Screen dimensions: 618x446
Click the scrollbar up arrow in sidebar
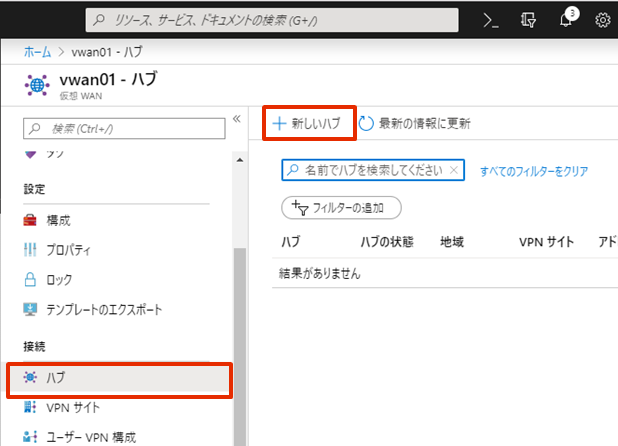point(240,160)
